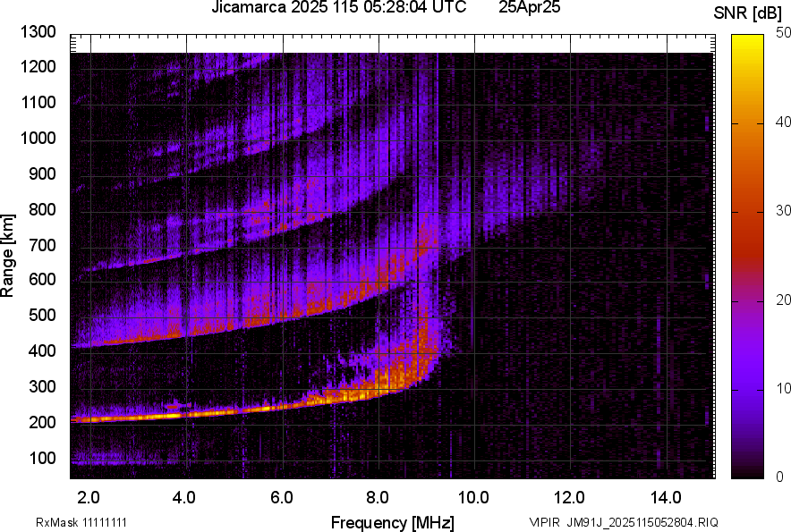
Task: Click the title text 'Jicamarca 2025 115 05:28:04 UTC'
Action: click(x=338, y=7)
